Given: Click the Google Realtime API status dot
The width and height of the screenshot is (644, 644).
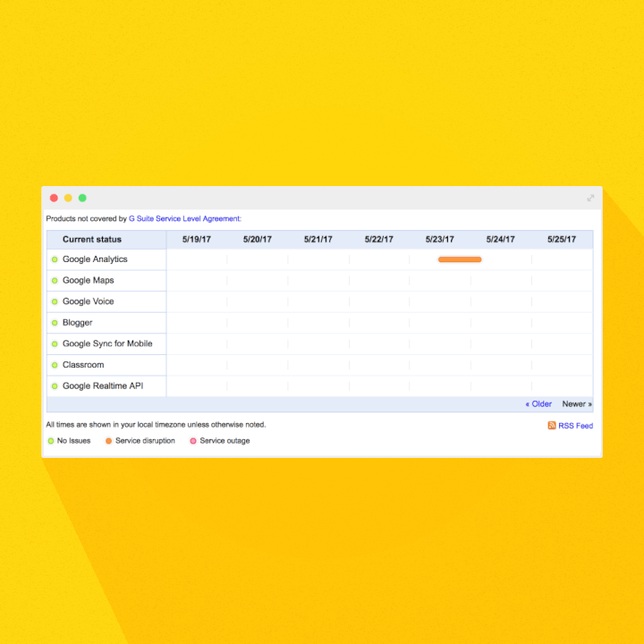Looking at the screenshot, I should [x=55, y=386].
